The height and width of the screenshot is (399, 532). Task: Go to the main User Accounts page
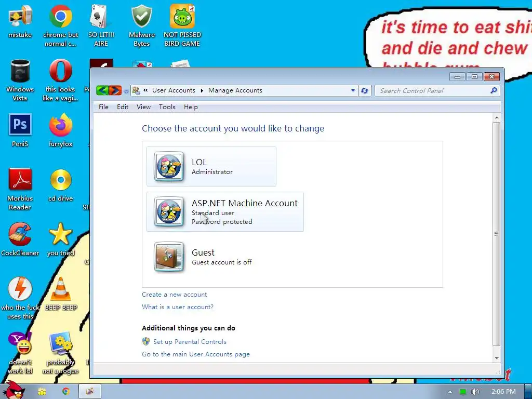click(196, 354)
